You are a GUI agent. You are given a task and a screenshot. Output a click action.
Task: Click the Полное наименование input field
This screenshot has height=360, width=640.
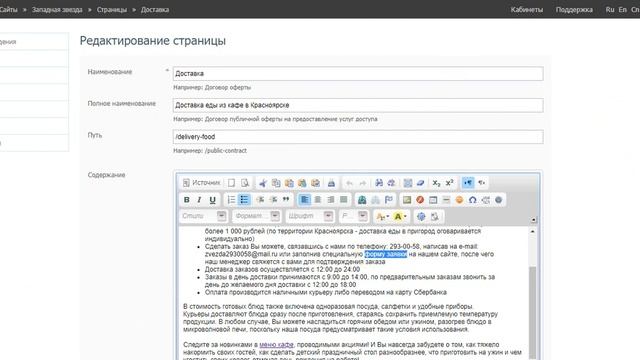point(358,105)
